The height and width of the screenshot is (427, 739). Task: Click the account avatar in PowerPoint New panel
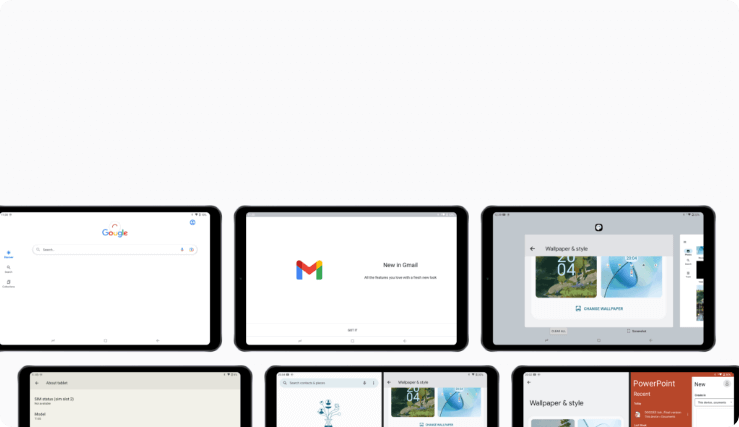click(727, 384)
